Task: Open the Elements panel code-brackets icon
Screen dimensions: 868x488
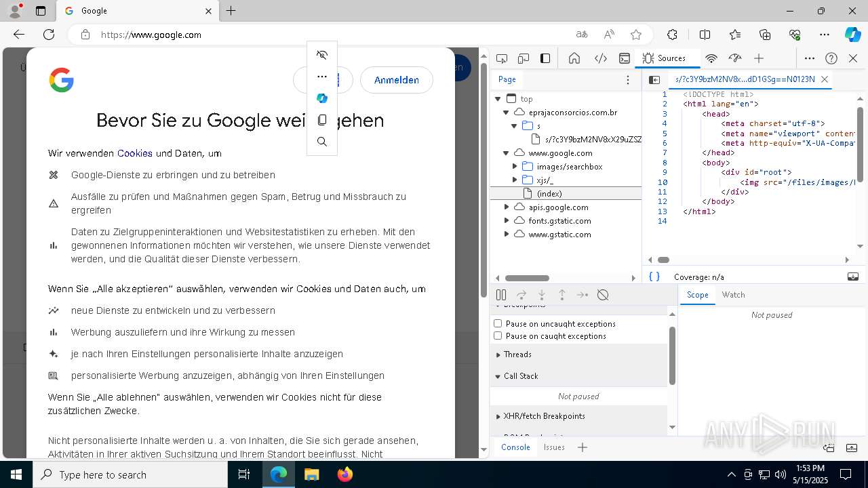Action: point(601,58)
